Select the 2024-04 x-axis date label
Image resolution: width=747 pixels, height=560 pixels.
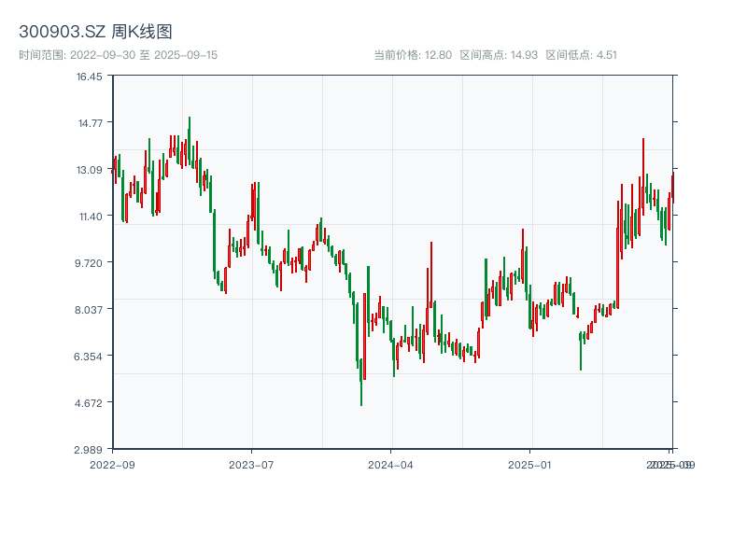pyautogui.click(x=391, y=464)
